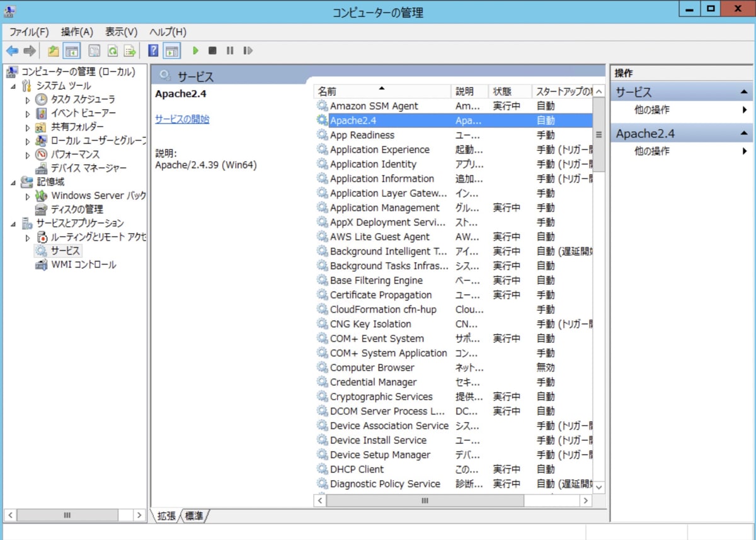The height and width of the screenshot is (540, 756).
Task: Select WMI コントロール tree node
Action: [84, 265]
